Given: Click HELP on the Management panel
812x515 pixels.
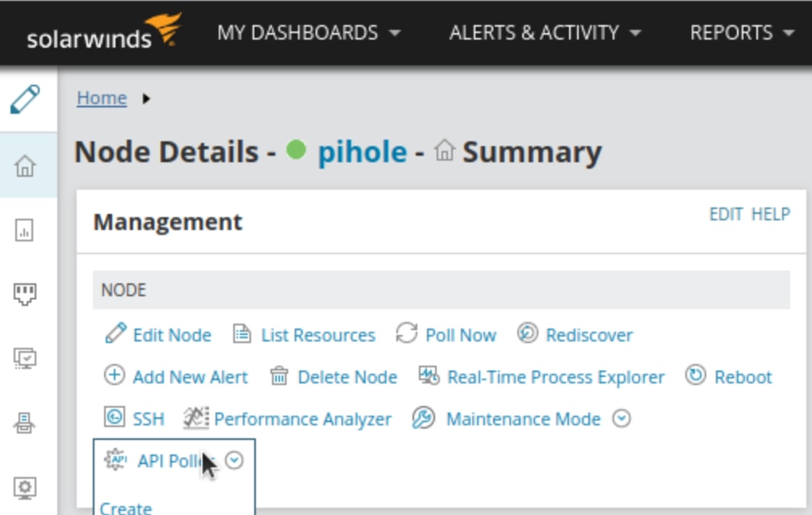Looking at the screenshot, I should pos(771,213).
